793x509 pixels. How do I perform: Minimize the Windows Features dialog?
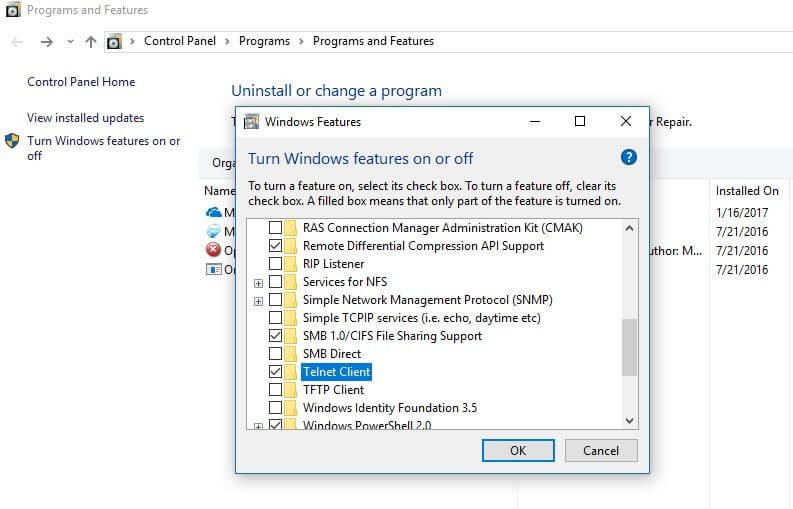[x=535, y=121]
